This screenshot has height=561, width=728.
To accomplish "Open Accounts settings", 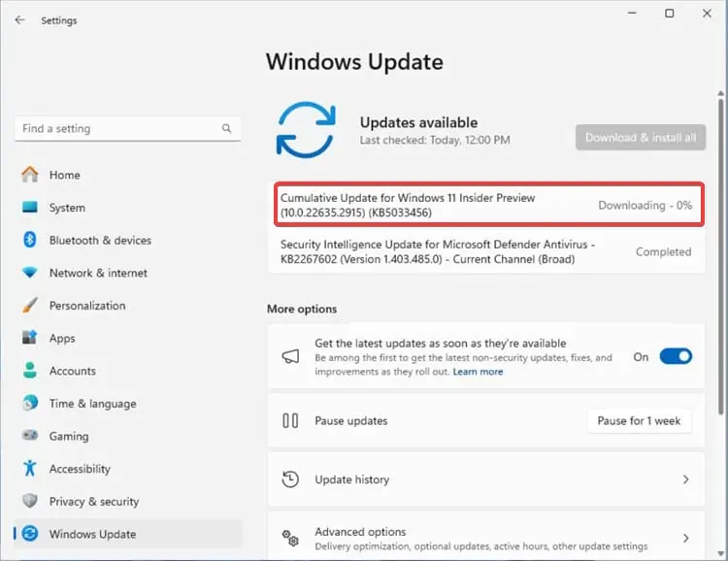I will click(127, 370).
